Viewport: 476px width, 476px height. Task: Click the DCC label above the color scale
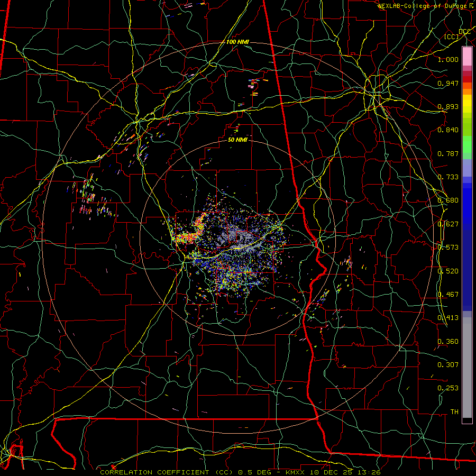(x=465, y=31)
